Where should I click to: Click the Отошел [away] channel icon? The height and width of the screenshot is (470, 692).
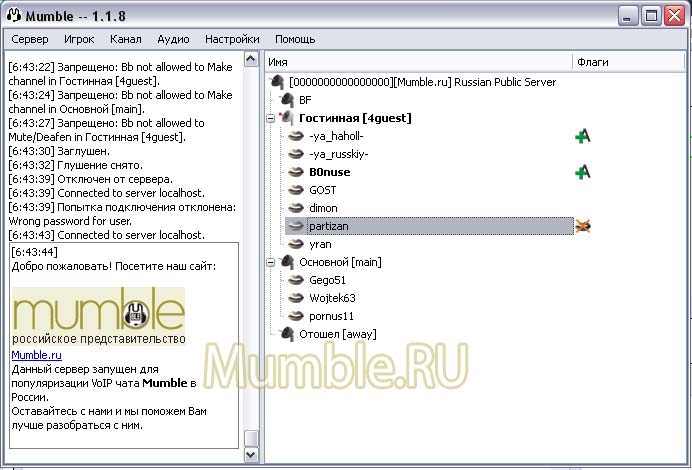pyautogui.click(x=288, y=334)
